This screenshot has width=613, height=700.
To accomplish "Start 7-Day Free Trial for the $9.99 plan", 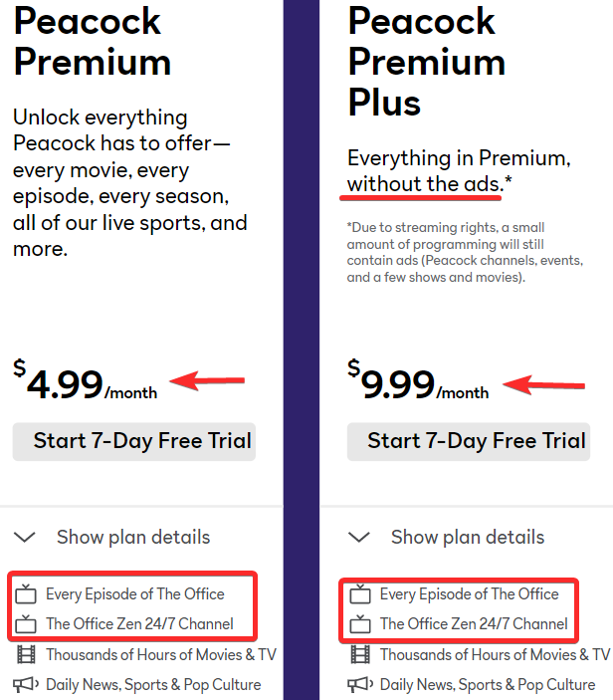I will pyautogui.click(x=469, y=441).
